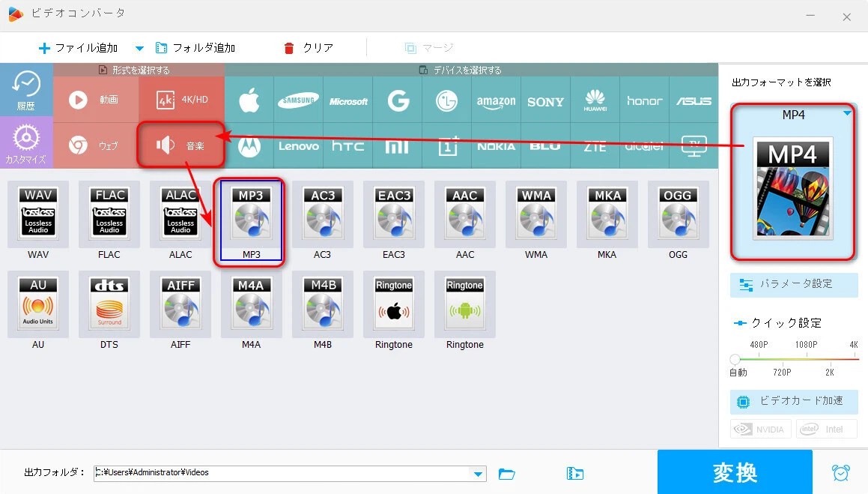Image resolution: width=868 pixels, height=494 pixels.
Task: Switch to the ウェブ web formats tab
Action: [95, 145]
